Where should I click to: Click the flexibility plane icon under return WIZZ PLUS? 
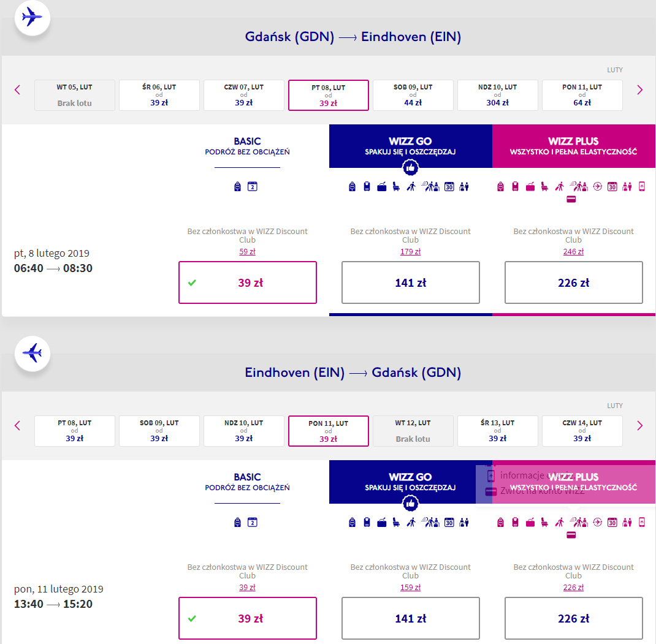tap(597, 522)
